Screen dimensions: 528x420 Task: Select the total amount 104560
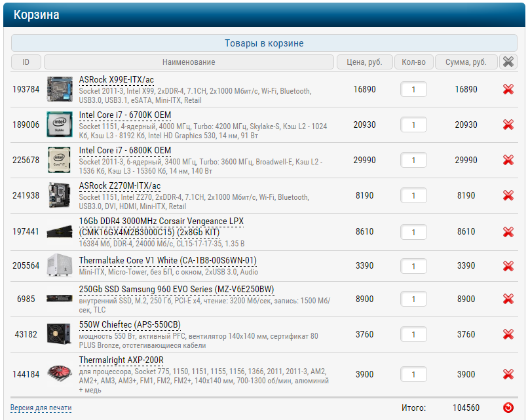[466, 408]
